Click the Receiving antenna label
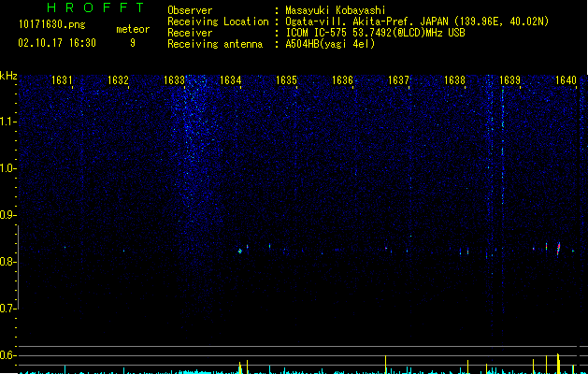This screenshot has height=374, width=588. [215, 44]
